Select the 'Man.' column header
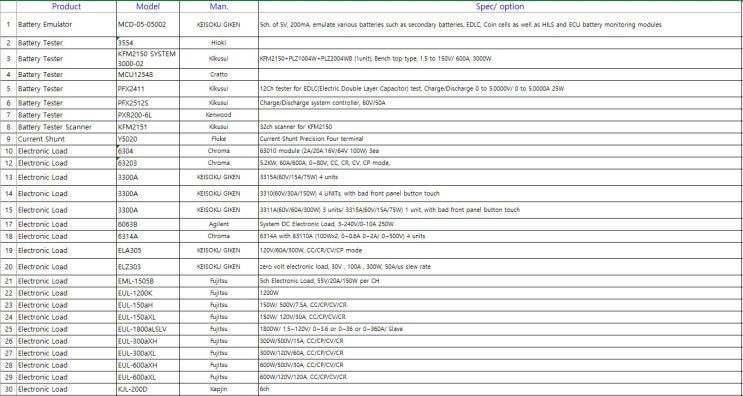Viewport: 743px width, 396px height. pyautogui.click(x=219, y=7)
